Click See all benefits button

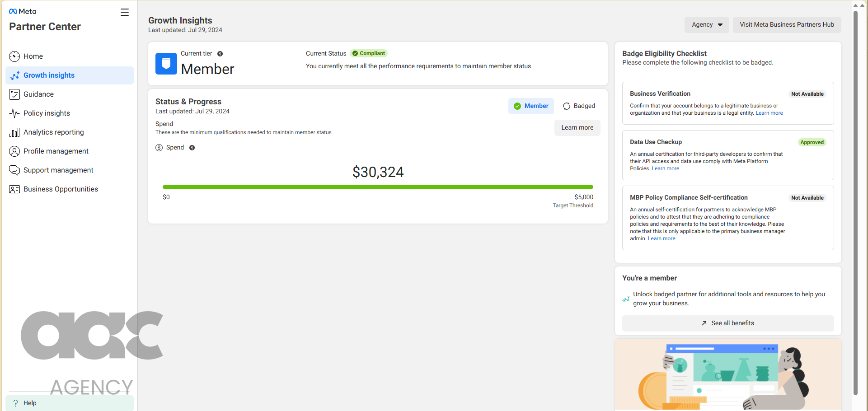click(x=728, y=323)
